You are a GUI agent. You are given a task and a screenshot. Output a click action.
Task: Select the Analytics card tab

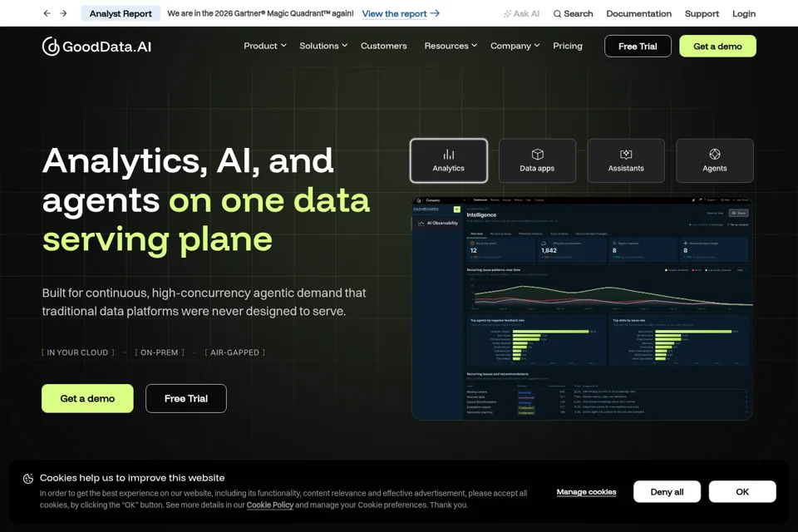(x=448, y=160)
